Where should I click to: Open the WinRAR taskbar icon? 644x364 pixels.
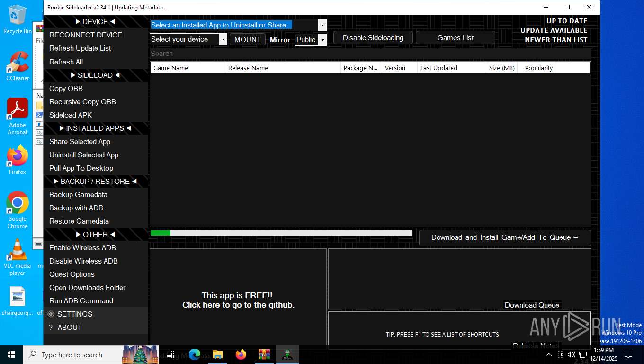264,355
